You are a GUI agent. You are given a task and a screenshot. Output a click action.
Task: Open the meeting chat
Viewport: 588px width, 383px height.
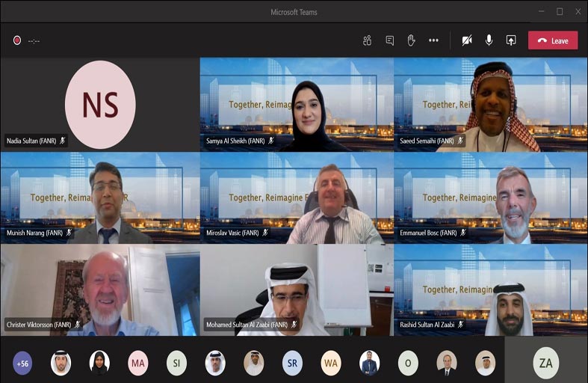(389, 40)
